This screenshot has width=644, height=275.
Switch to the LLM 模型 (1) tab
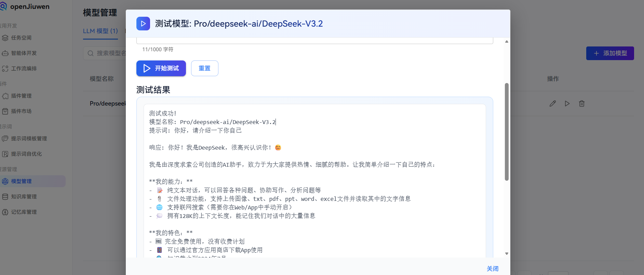pyautogui.click(x=100, y=31)
